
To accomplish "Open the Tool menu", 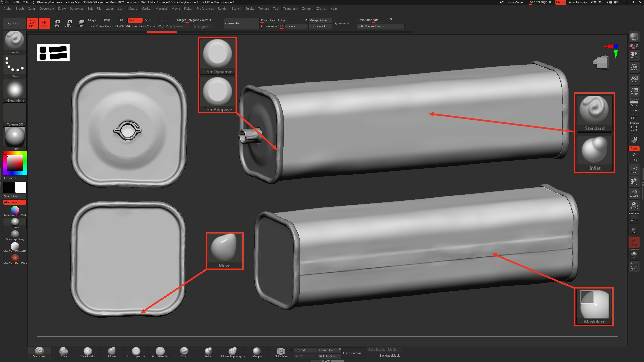I will [276, 9].
